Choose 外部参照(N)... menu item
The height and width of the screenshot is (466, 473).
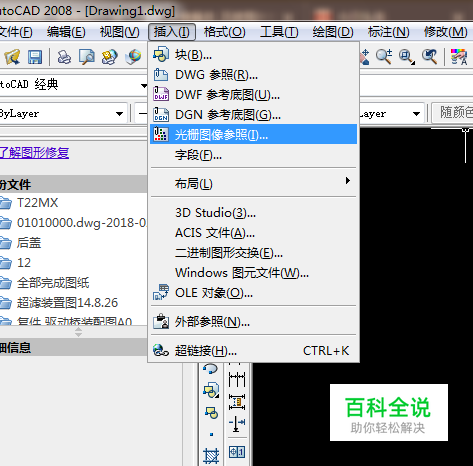coord(253,322)
